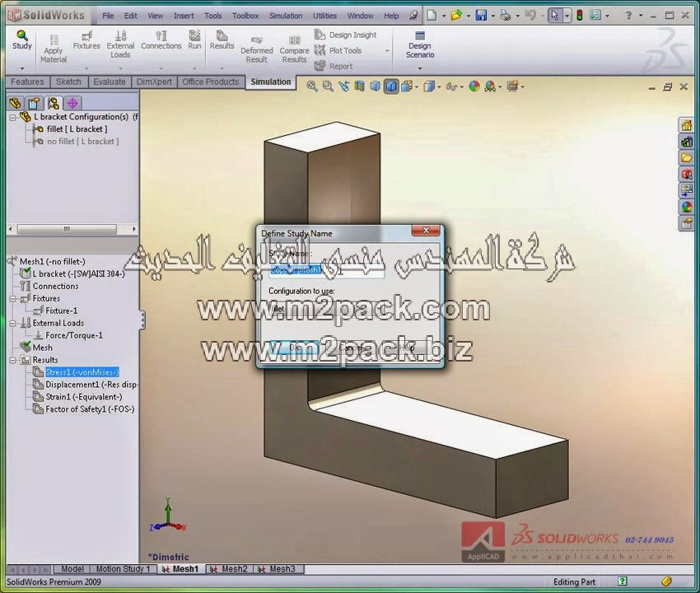This screenshot has width=700, height=593.
Task: Open the Connections tool
Action: point(161,40)
